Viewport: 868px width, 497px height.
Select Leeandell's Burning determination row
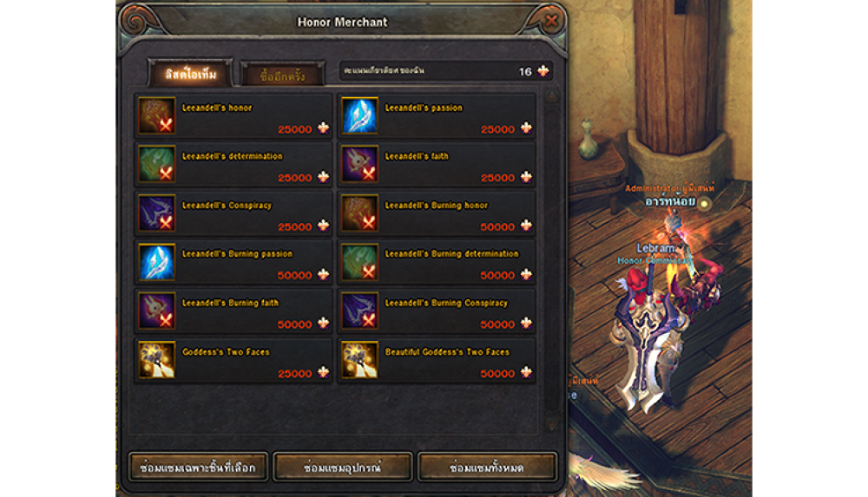coord(437,262)
